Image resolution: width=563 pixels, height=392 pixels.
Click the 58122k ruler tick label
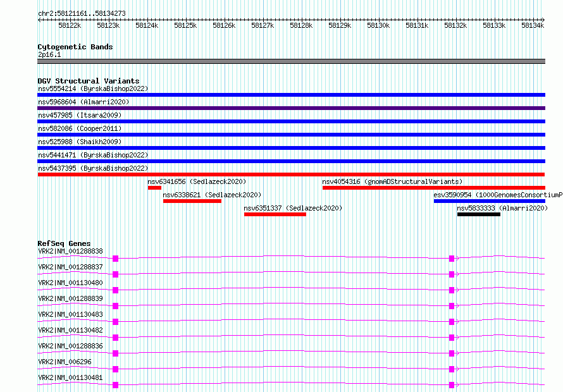(70, 25)
